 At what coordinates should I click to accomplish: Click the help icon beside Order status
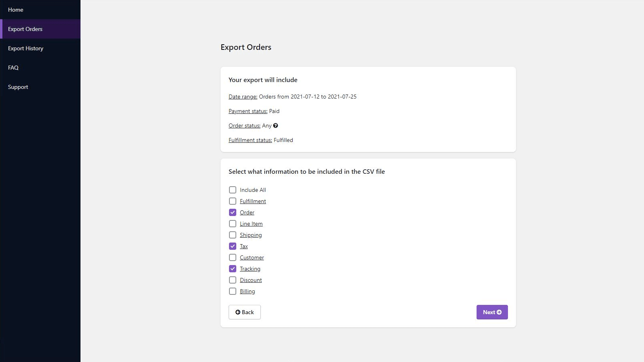pos(275,125)
